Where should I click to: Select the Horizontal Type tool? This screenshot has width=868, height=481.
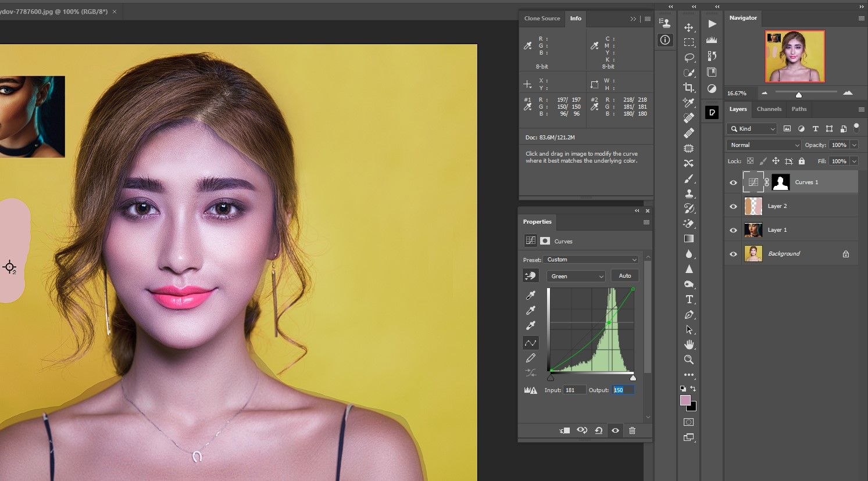pos(689,299)
